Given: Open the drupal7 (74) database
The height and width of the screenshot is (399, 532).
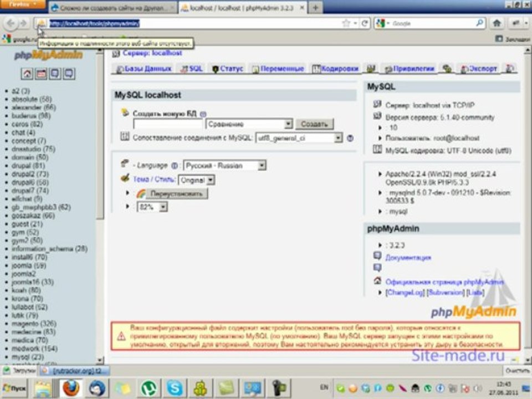Looking at the screenshot, I should (30, 191).
